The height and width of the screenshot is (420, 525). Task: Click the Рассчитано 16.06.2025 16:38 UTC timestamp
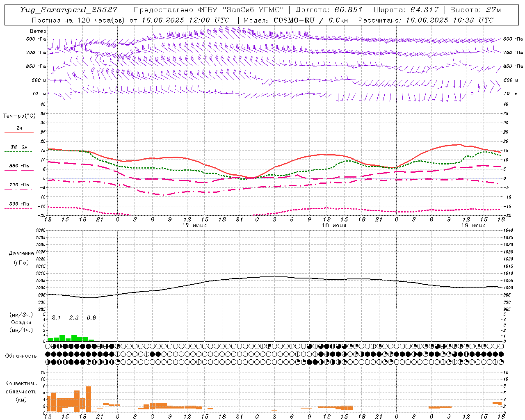tap(426, 20)
